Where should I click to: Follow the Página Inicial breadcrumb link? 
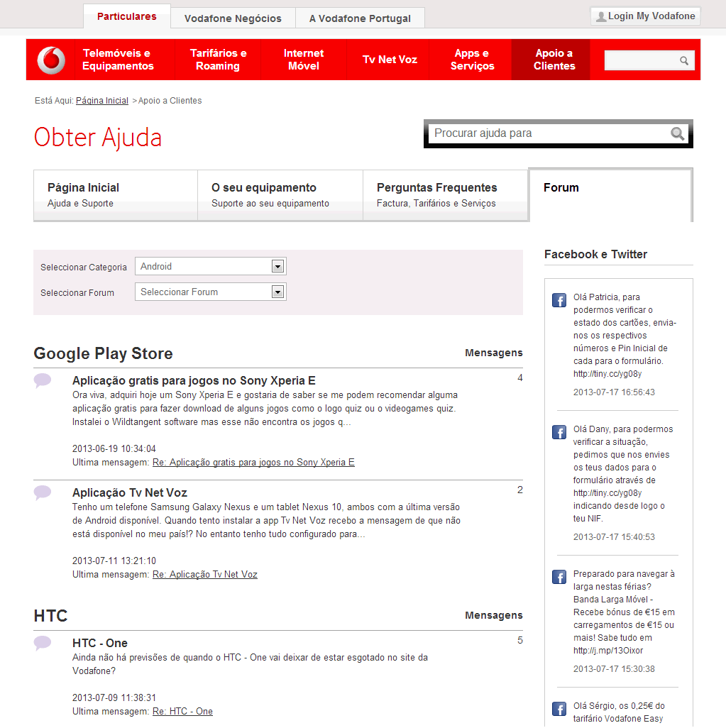coord(101,100)
